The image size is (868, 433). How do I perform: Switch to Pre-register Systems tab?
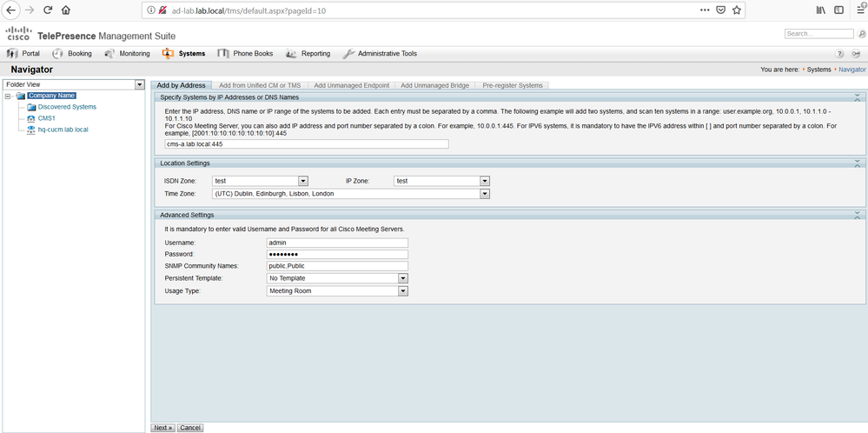(513, 85)
